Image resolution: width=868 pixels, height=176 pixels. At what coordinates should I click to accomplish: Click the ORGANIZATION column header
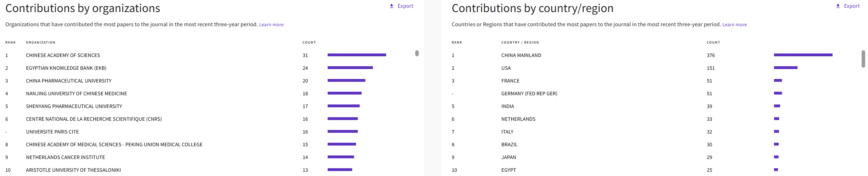coord(41,42)
